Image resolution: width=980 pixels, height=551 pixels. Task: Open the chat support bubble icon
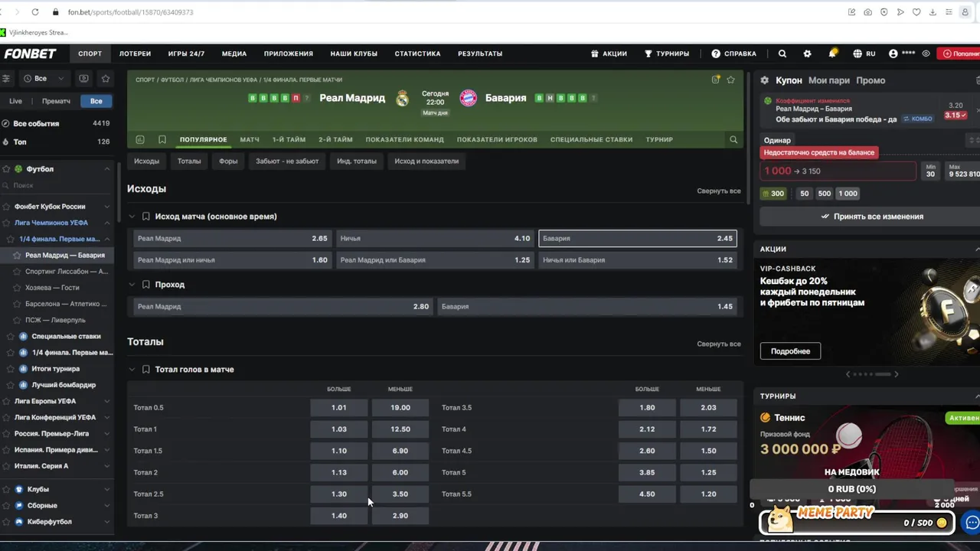(x=972, y=523)
